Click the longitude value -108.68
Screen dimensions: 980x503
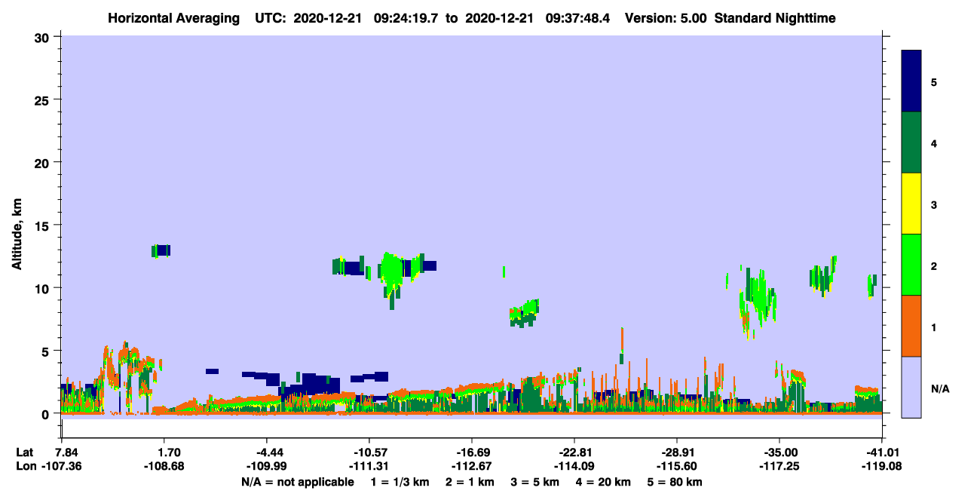click(x=164, y=466)
